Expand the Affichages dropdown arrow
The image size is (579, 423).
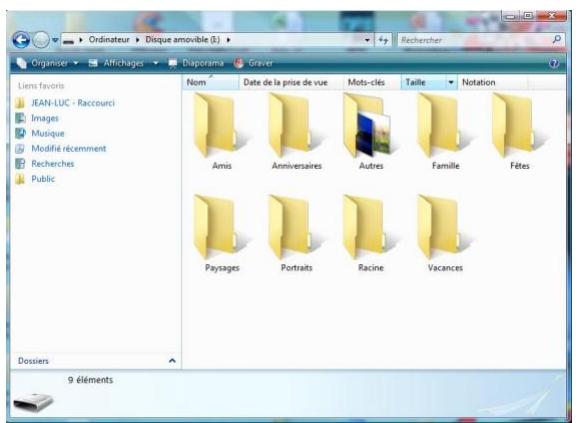pos(156,63)
